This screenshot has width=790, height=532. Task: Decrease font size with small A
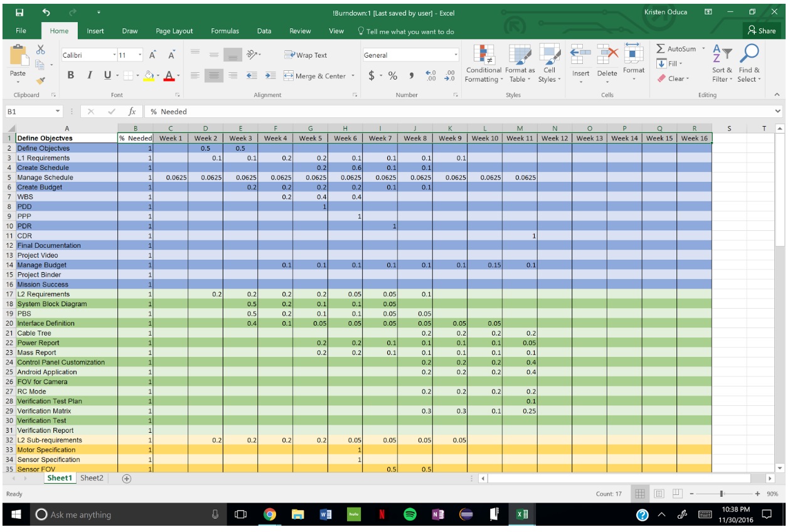[x=171, y=55]
